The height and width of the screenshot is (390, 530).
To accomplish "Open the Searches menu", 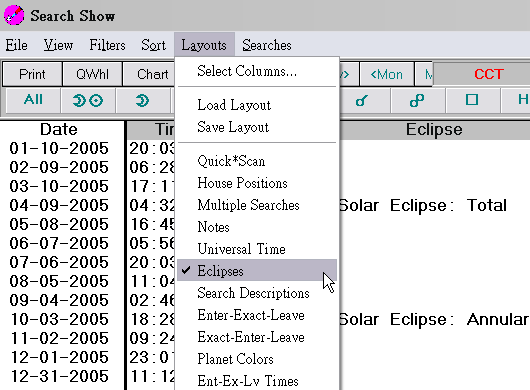I will [267, 45].
